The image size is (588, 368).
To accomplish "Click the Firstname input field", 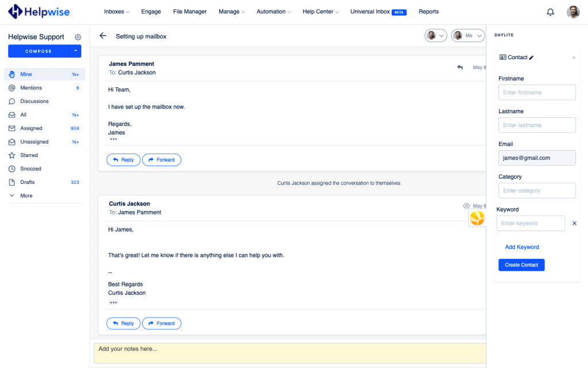I will tap(537, 93).
